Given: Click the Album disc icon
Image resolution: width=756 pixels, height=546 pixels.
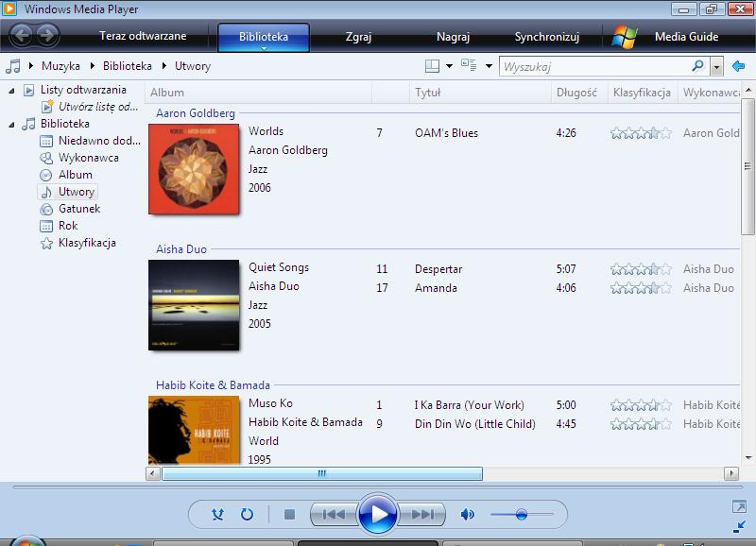Looking at the screenshot, I should coord(45,175).
